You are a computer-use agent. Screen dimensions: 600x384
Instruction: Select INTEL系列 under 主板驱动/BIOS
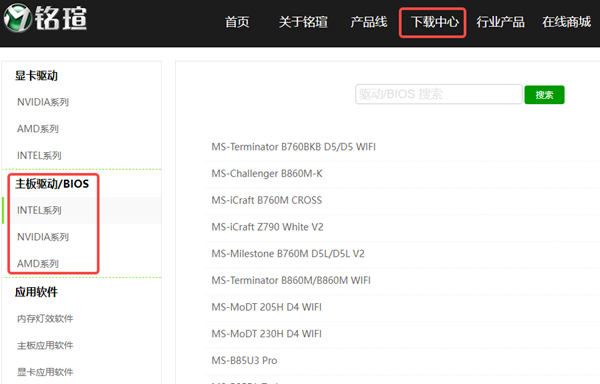(39, 210)
